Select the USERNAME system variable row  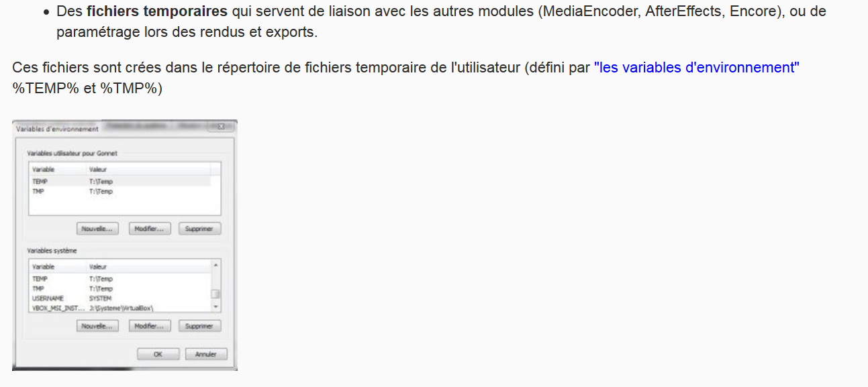(120, 298)
